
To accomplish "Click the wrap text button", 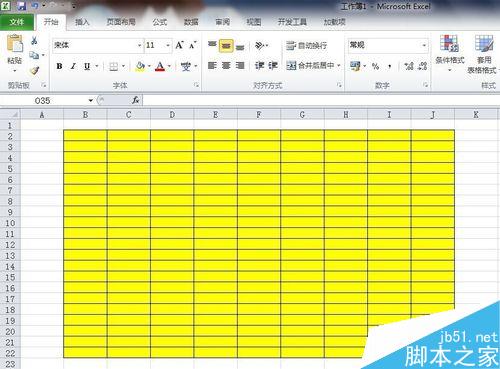I will [306, 46].
